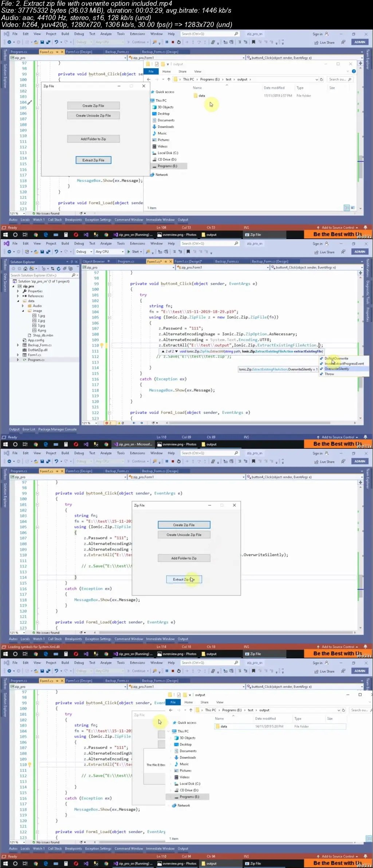Open the Diagnostic Tools side tab
The height and width of the screenshot is (868, 373).
[368, 292]
